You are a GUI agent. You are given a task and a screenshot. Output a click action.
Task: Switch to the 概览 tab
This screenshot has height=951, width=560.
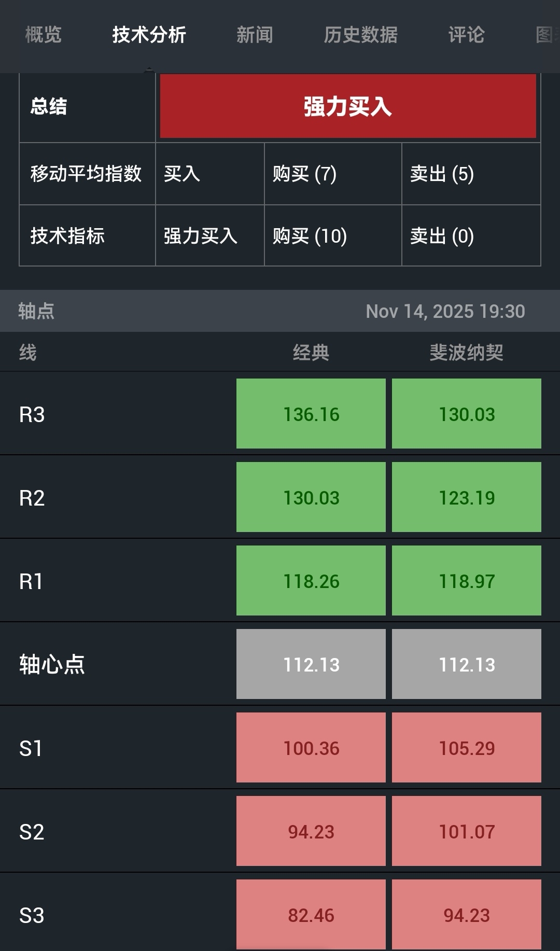click(x=44, y=35)
